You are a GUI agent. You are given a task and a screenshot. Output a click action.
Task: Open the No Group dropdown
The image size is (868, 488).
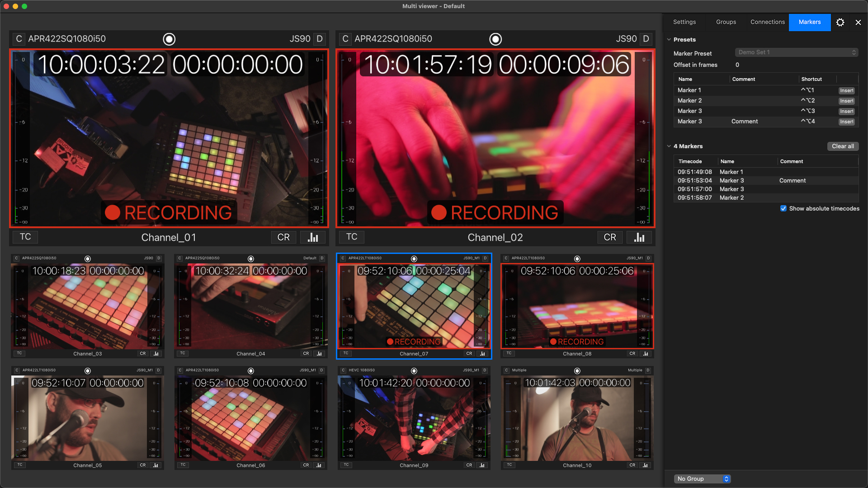[703, 479]
